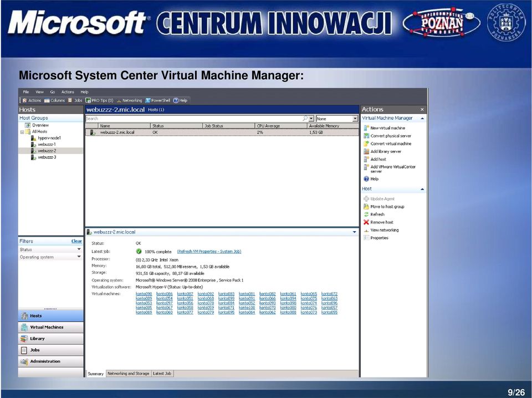
Task: Collapse the webuzzz-2.mic.local details pane
Action: [x=354, y=232]
